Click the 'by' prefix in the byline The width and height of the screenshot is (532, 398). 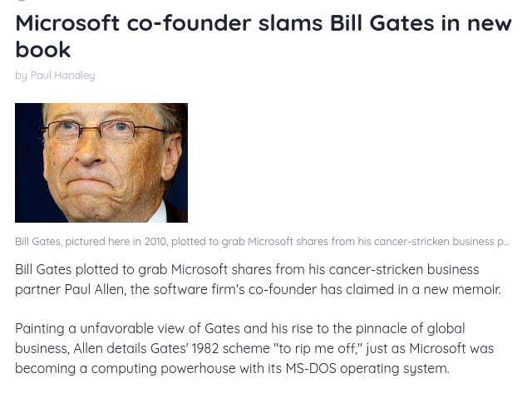coord(21,76)
